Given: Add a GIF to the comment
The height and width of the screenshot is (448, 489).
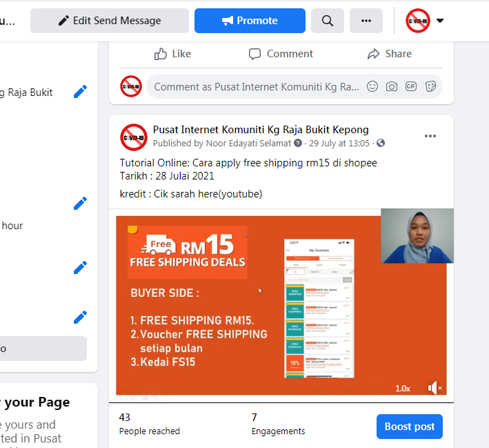Looking at the screenshot, I should pyautogui.click(x=411, y=86).
